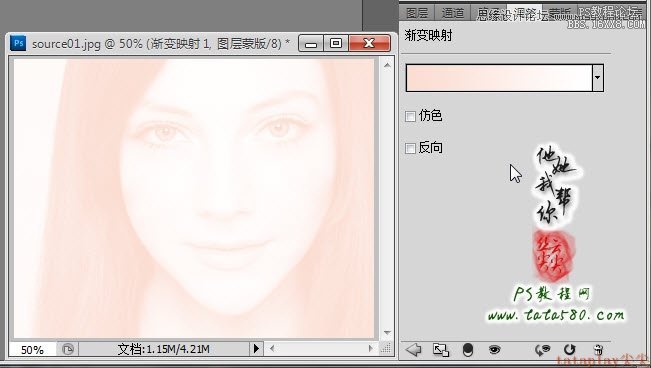Switch to the 通道 tab

pyautogui.click(x=453, y=13)
